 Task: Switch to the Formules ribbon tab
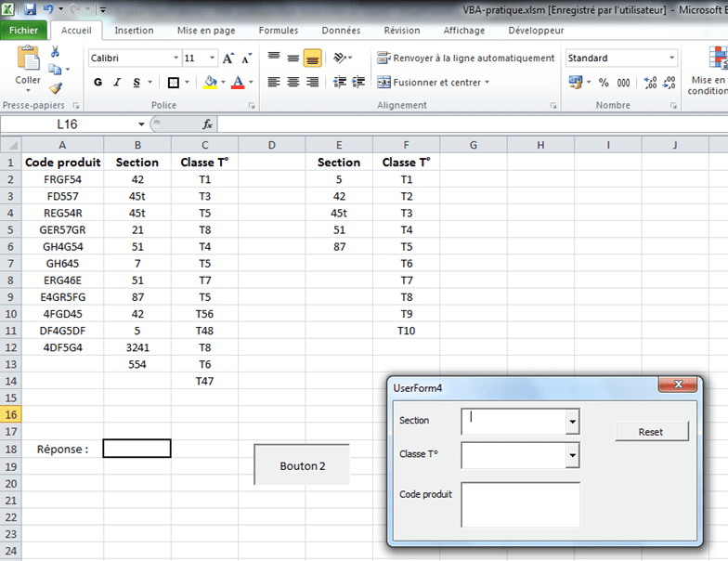(279, 31)
